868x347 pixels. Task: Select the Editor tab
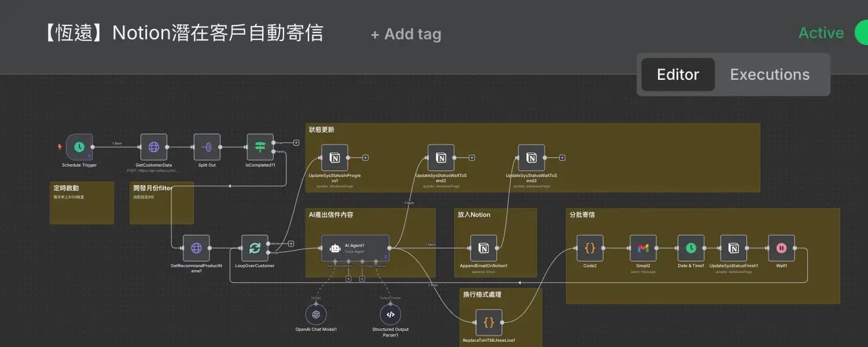pyautogui.click(x=678, y=74)
